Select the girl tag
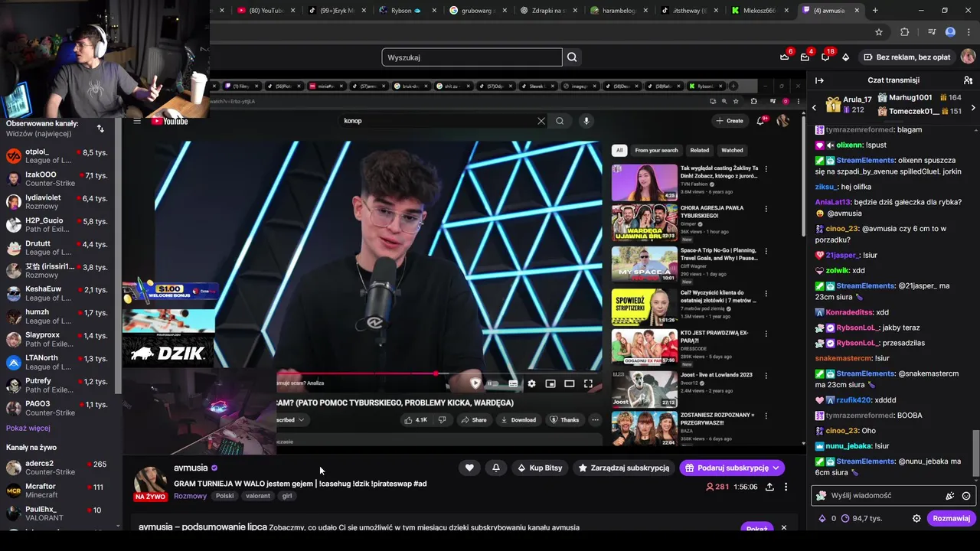This screenshot has width=980, height=551. (x=287, y=496)
